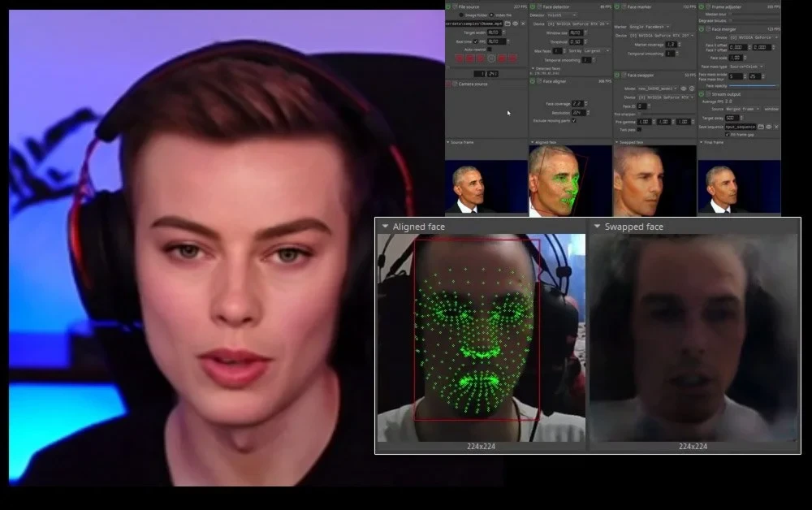Open the Sort by Largest dropdown
The width and height of the screenshot is (812, 510).
coord(597,50)
